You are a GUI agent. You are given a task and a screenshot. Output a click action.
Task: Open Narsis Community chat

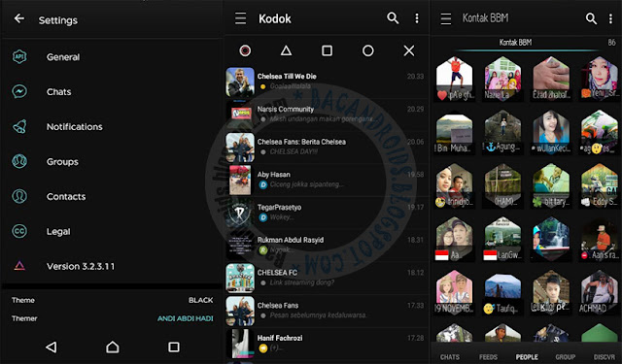tap(327, 115)
